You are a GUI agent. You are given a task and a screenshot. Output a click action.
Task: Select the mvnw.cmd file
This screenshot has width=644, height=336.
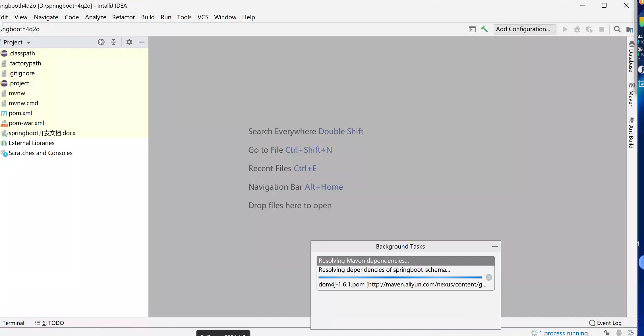74,103
